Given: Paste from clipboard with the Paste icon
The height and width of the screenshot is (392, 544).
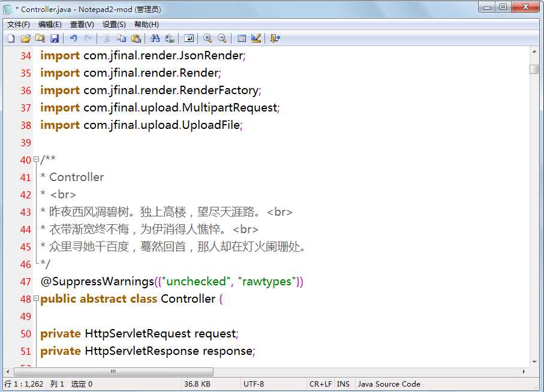Looking at the screenshot, I should pos(136,38).
